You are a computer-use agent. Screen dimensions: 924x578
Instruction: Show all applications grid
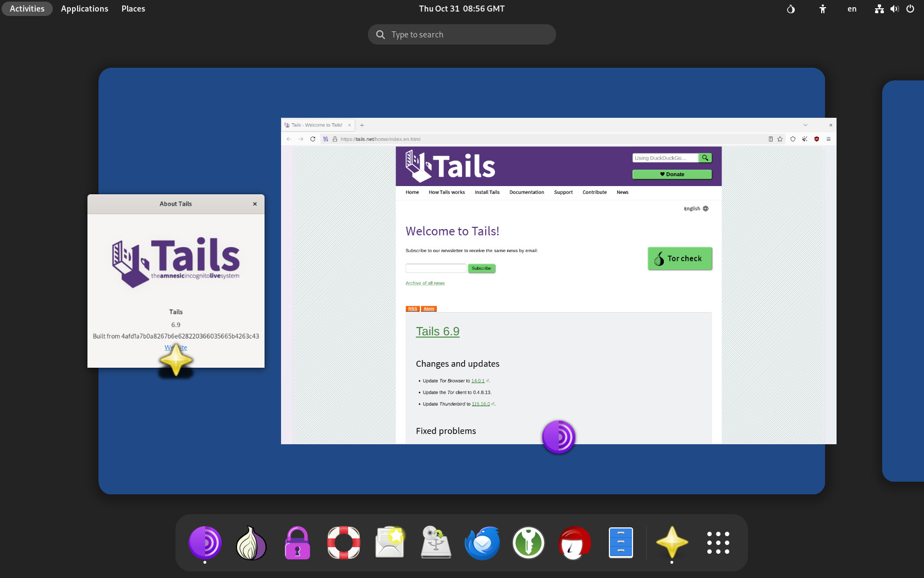point(718,543)
